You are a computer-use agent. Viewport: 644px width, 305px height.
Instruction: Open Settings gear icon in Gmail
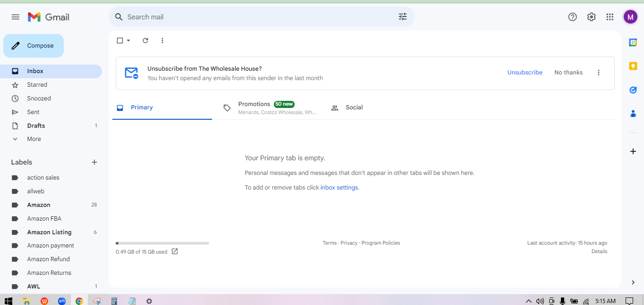pyautogui.click(x=592, y=17)
